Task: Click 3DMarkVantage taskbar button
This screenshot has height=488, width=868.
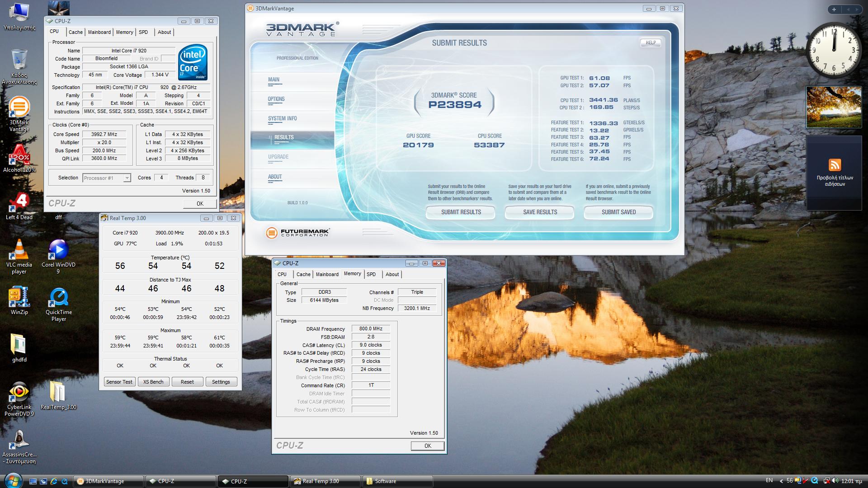Action: tap(109, 481)
